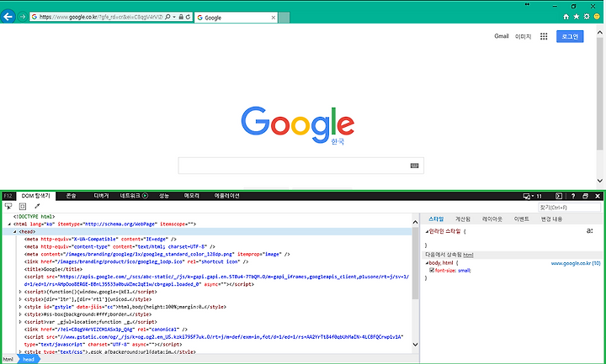
Task: Switch to the 에뮬레이션 tab
Action: 227,196
